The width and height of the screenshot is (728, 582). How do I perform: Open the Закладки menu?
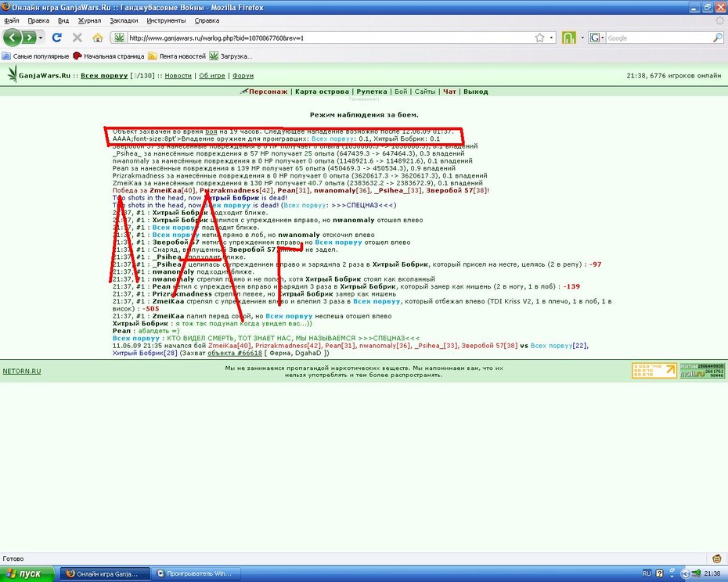[124, 20]
